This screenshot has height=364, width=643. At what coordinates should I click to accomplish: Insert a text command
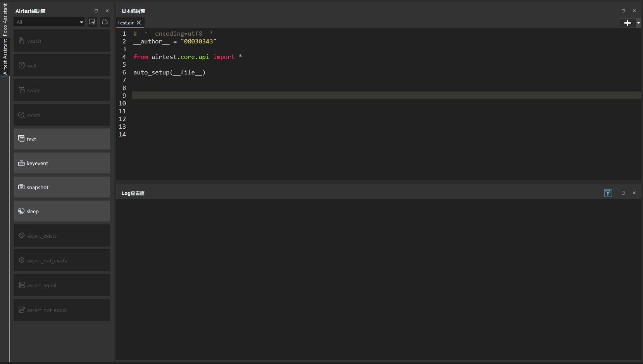62,139
